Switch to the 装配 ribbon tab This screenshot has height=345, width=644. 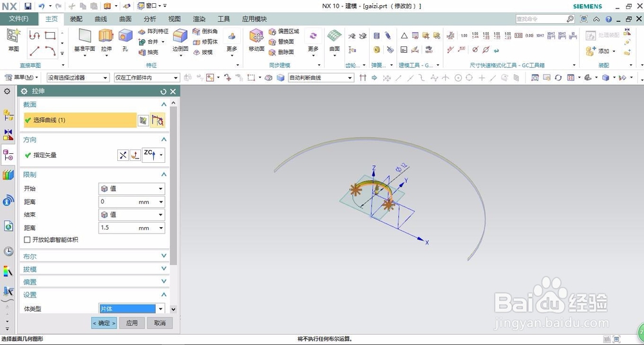[x=76, y=19]
